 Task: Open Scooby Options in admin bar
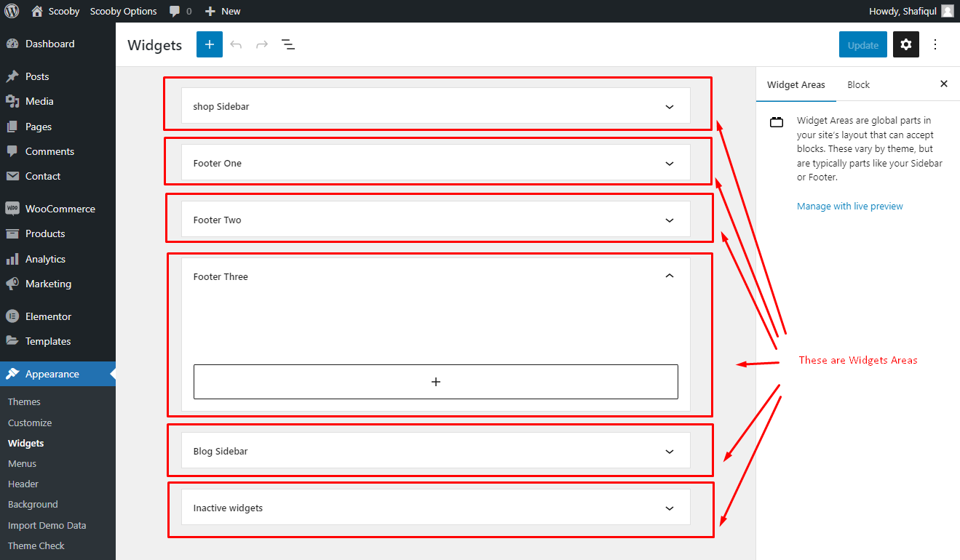(x=124, y=11)
